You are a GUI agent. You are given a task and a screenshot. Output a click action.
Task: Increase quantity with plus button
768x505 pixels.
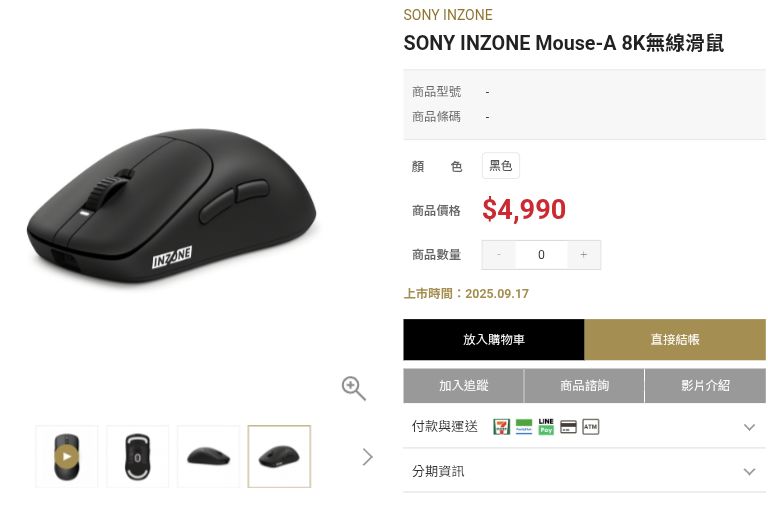click(584, 255)
